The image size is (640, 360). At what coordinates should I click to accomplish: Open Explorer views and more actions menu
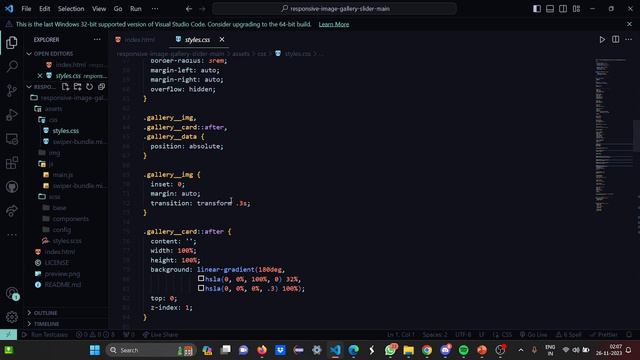97,40
